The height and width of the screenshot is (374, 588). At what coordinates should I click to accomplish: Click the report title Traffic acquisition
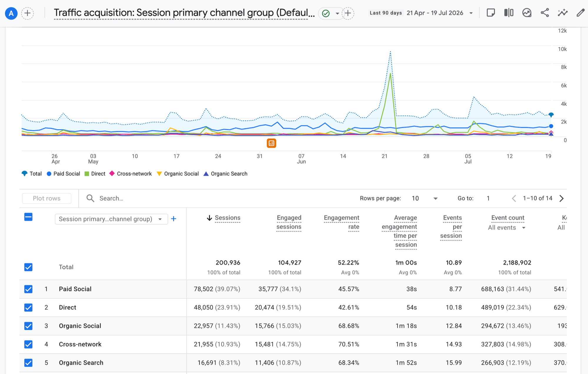point(184,13)
